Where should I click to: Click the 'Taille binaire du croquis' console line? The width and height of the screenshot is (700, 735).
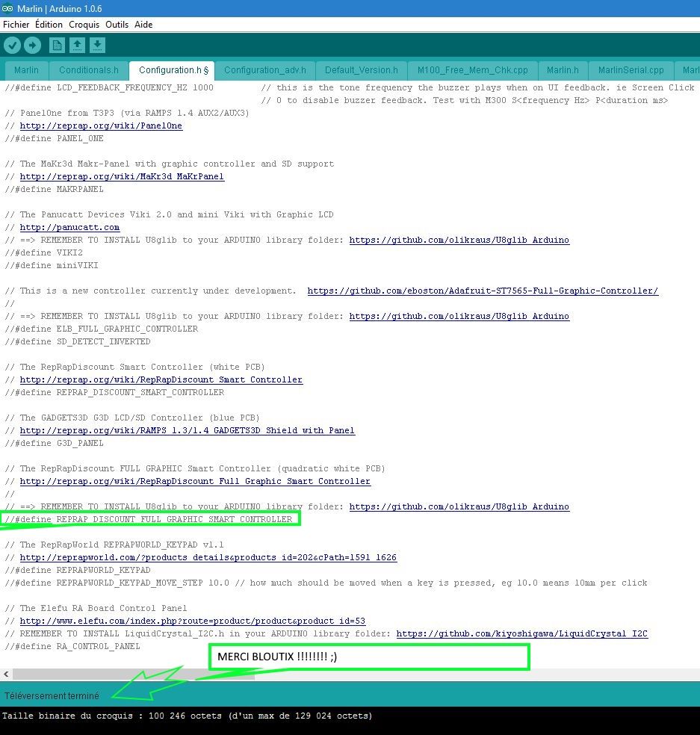tap(187, 716)
